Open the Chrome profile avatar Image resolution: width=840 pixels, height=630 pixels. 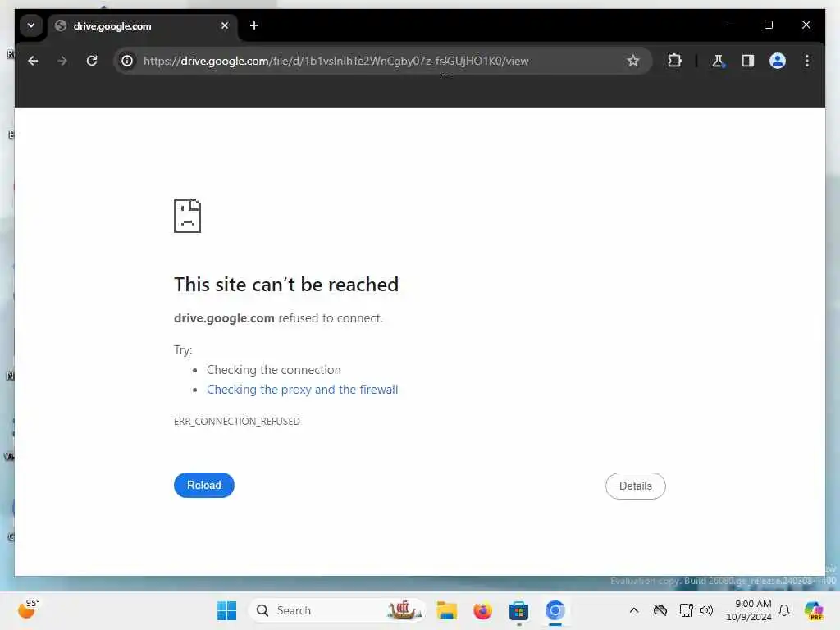[x=778, y=61]
